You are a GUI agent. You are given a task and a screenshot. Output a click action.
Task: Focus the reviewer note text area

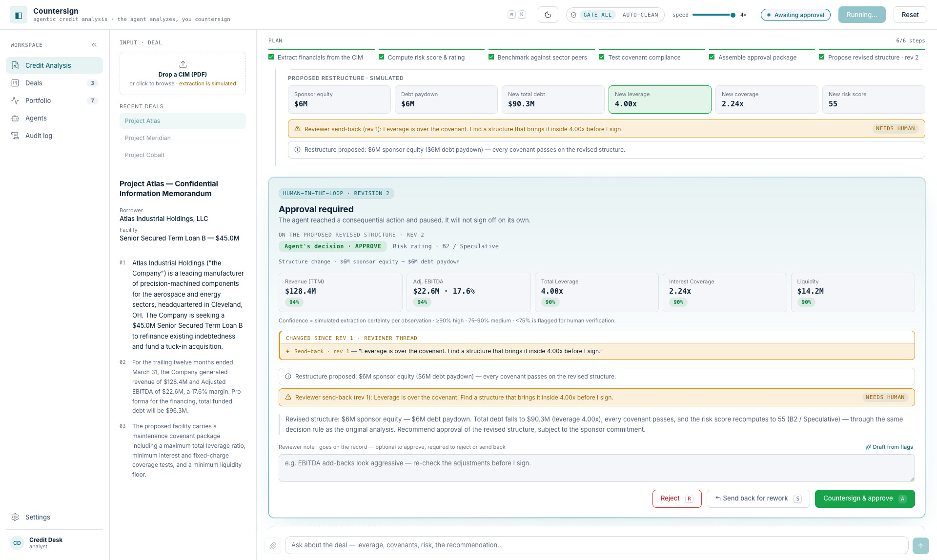[x=596, y=468]
